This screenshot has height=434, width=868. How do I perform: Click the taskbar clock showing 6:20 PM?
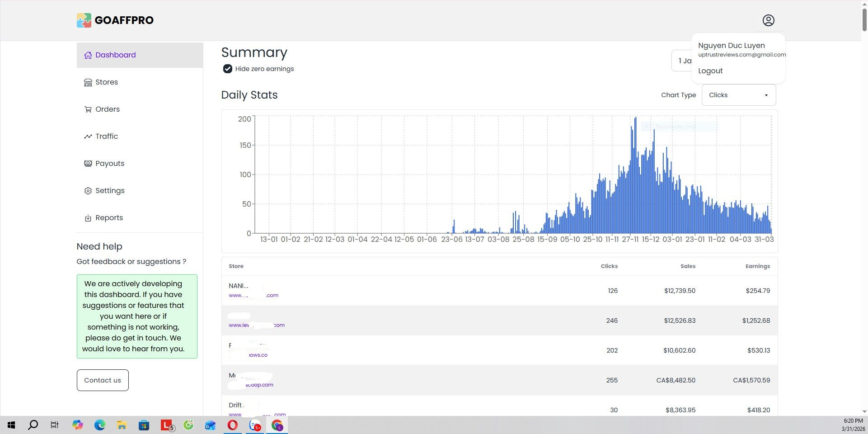853,421
